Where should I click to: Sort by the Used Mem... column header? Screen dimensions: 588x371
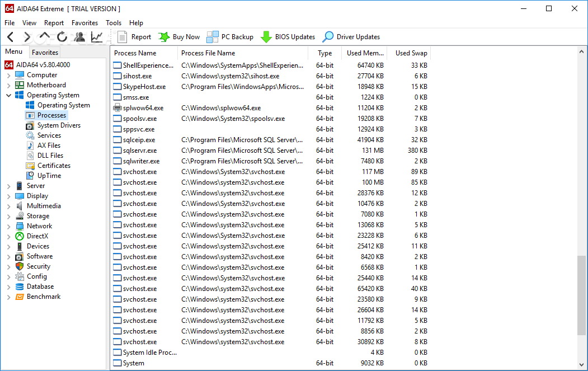click(x=364, y=53)
